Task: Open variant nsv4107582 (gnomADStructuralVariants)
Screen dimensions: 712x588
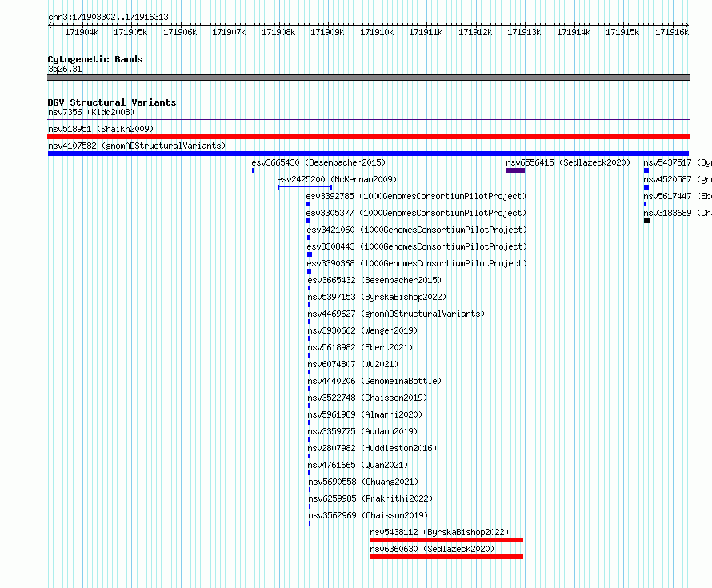Action: [x=137, y=146]
